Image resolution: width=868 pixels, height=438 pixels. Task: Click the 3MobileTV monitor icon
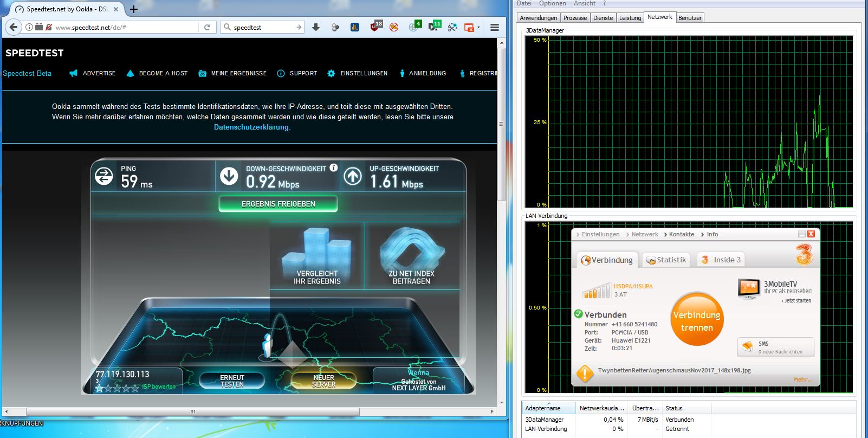[749, 288]
